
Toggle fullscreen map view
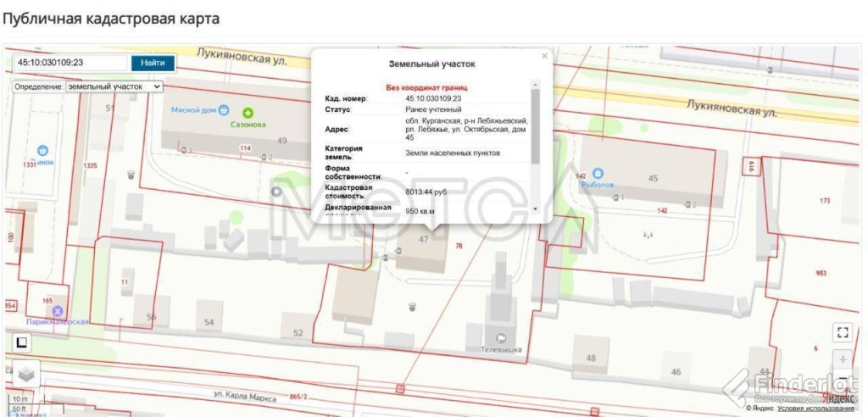tap(842, 332)
